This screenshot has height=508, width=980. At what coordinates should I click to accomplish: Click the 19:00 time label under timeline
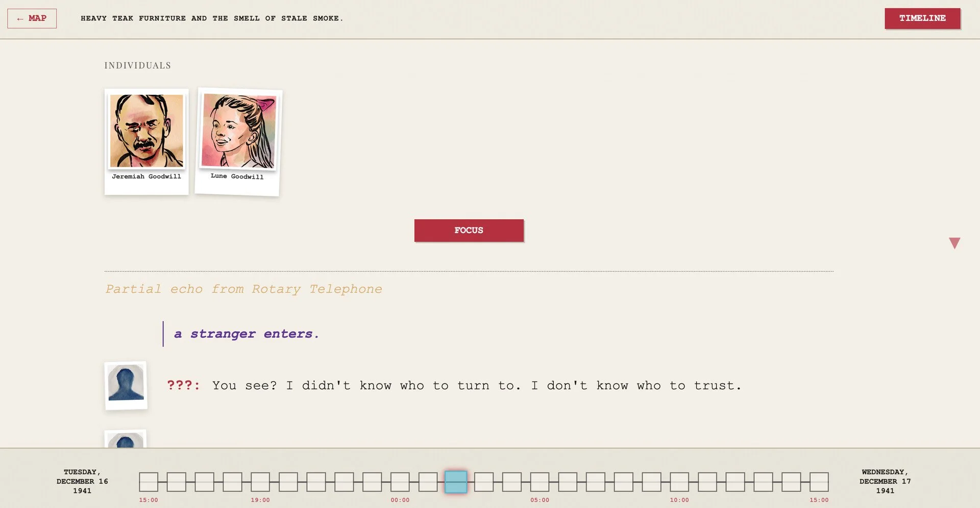pos(260,500)
